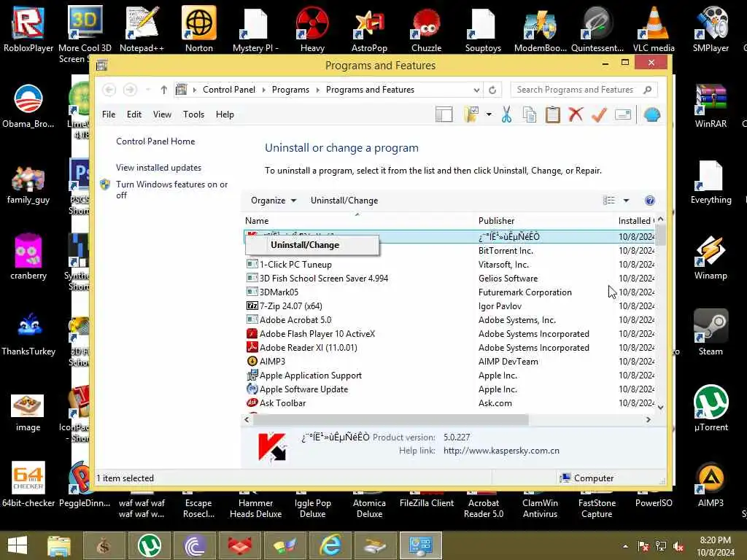Click the Uninstall/Change toolbar button
This screenshot has height=560, width=747.
pos(344,201)
